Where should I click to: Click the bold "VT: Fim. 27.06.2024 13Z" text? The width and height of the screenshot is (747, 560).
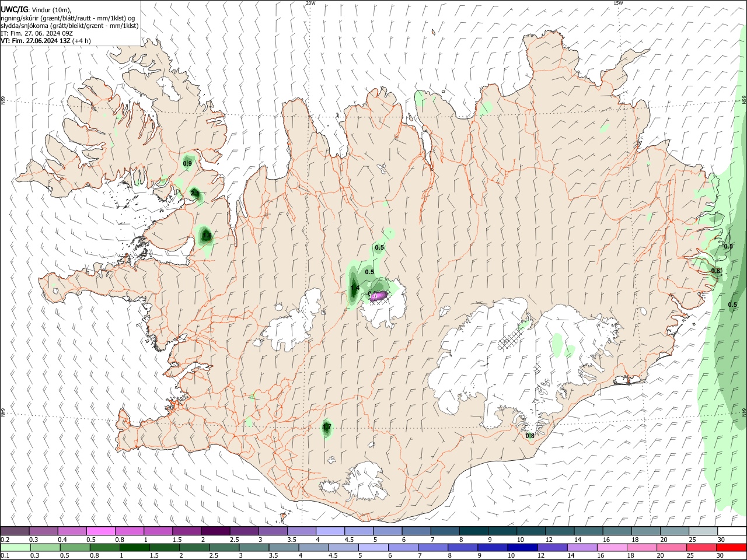[x=36, y=41]
